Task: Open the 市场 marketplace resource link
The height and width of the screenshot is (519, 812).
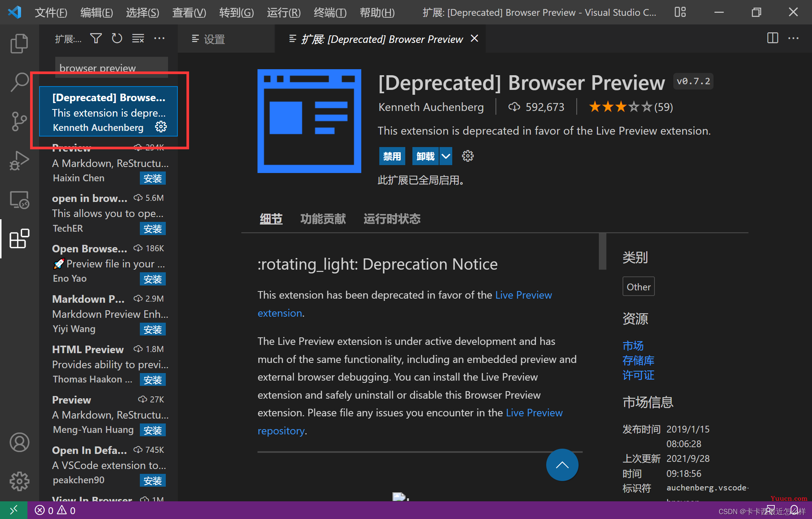Action: 633,346
